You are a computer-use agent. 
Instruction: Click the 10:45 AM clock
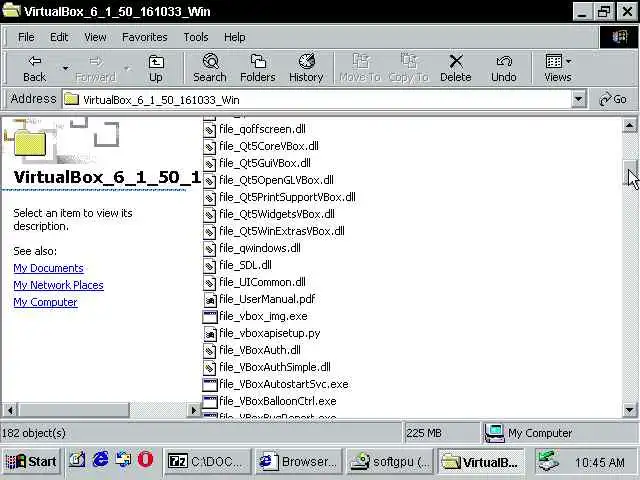(x=600, y=462)
